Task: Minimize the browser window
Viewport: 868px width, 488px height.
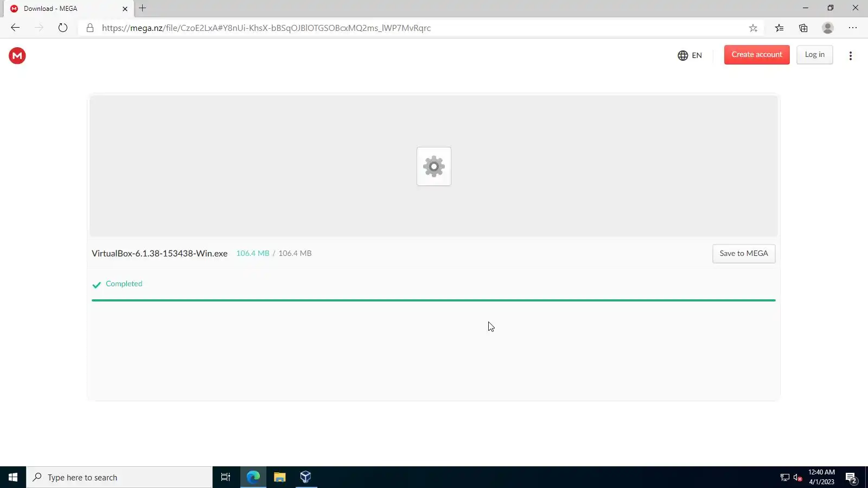Action: pyautogui.click(x=805, y=8)
